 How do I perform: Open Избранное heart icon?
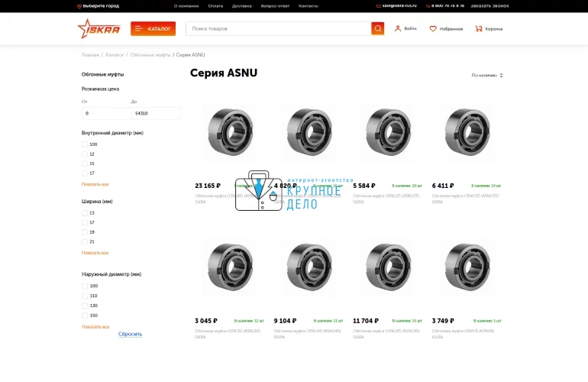click(x=433, y=28)
